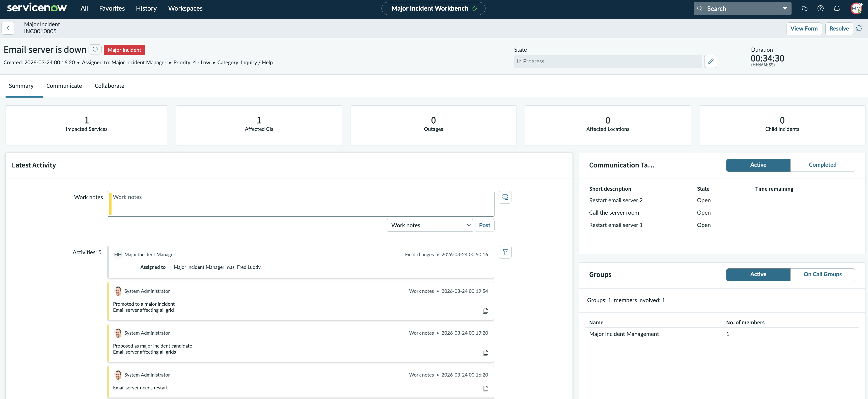Open the Child Incidents card
The width and height of the screenshot is (868, 399).
(782, 126)
